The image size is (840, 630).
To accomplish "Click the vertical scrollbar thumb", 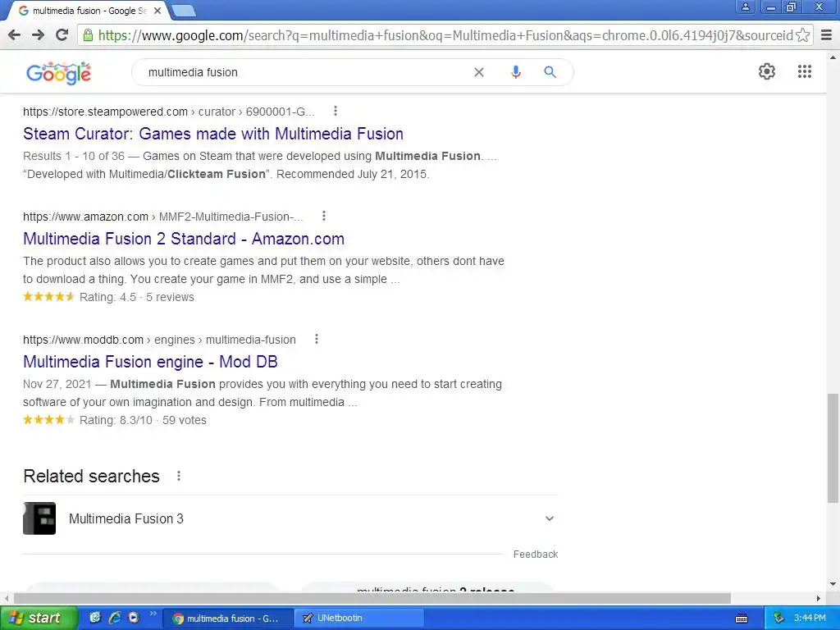I will [833, 448].
